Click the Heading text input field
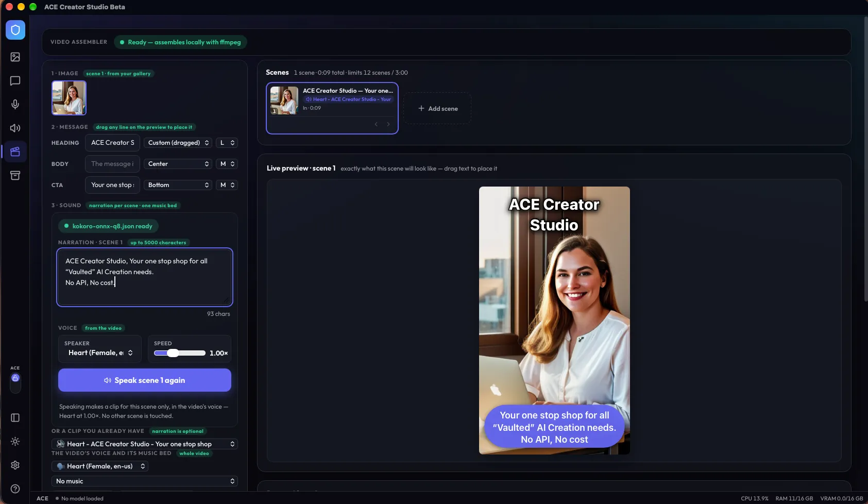This screenshot has width=868, height=504. [x=112, y=143]
